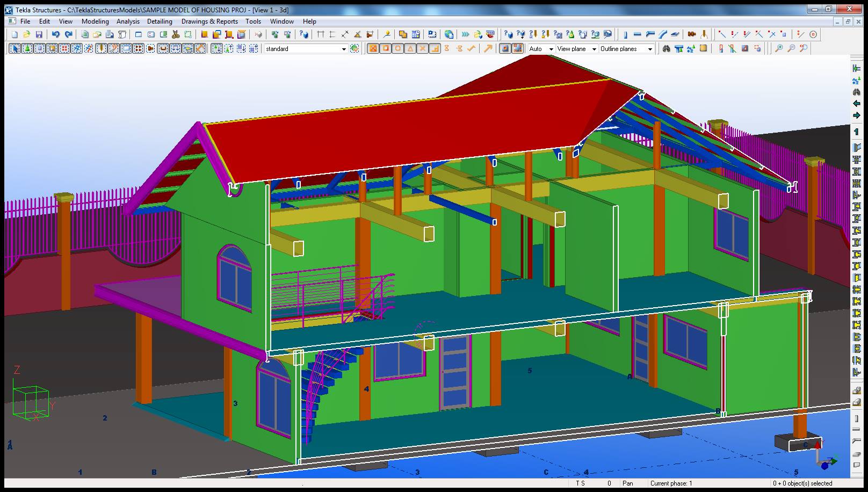Screen dimensions: 868x492
Task: Click the Zoom in magnifier icon
Action: 779,48
